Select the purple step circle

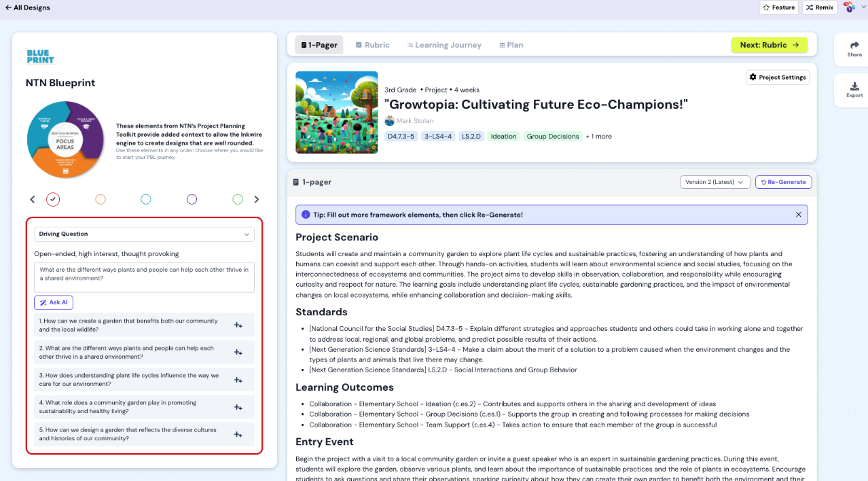192,199
